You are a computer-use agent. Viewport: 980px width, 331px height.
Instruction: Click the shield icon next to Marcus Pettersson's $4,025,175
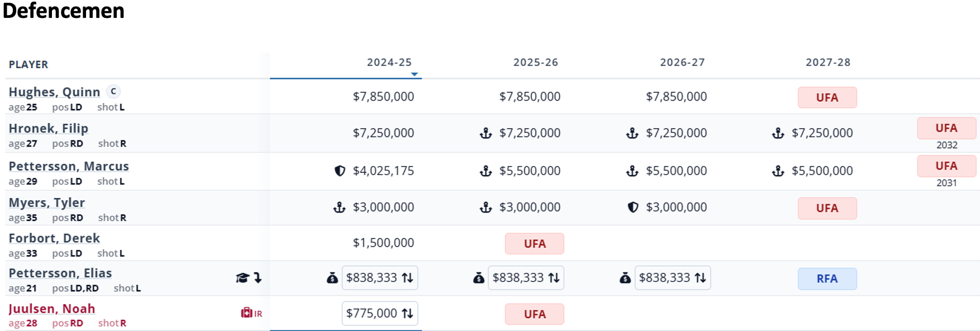tap(340, 171)
